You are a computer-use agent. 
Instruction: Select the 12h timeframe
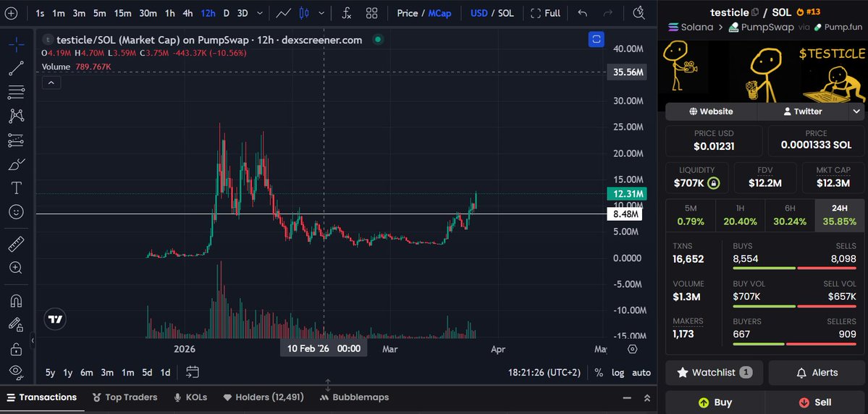point(208,13)
